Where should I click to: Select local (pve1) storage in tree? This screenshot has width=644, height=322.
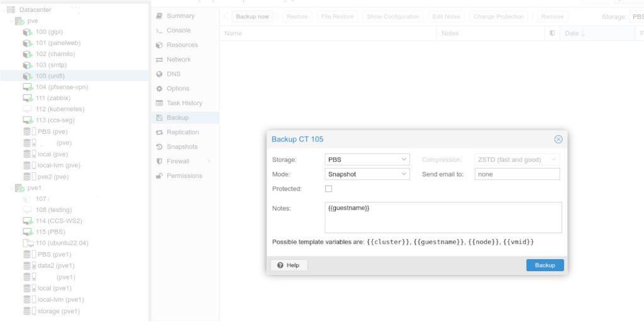click(74, 288)
